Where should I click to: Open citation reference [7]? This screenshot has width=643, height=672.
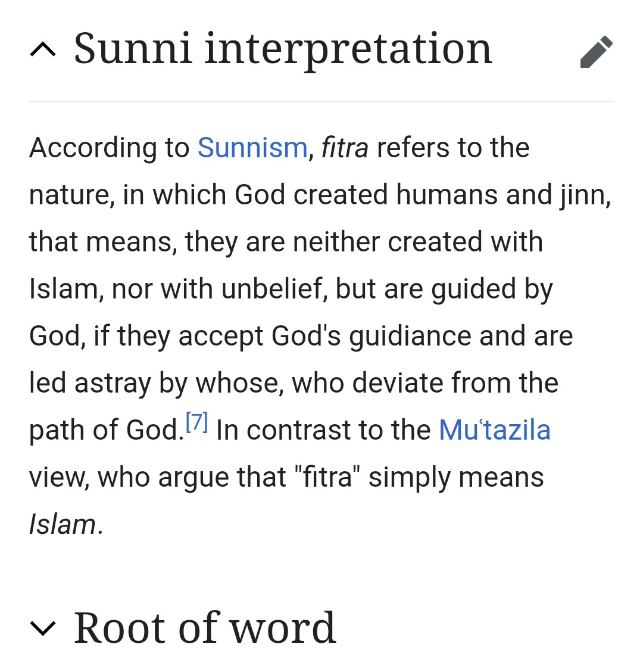[x=197, y=422]
